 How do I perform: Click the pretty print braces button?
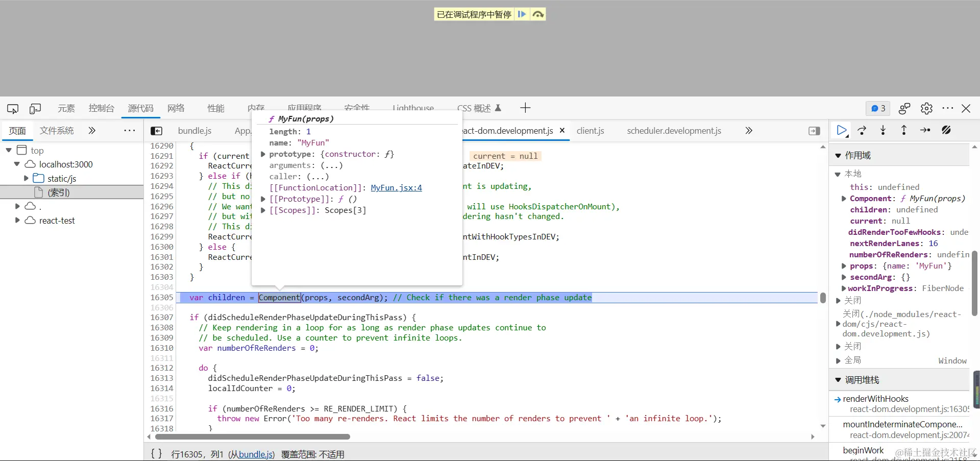157,453
